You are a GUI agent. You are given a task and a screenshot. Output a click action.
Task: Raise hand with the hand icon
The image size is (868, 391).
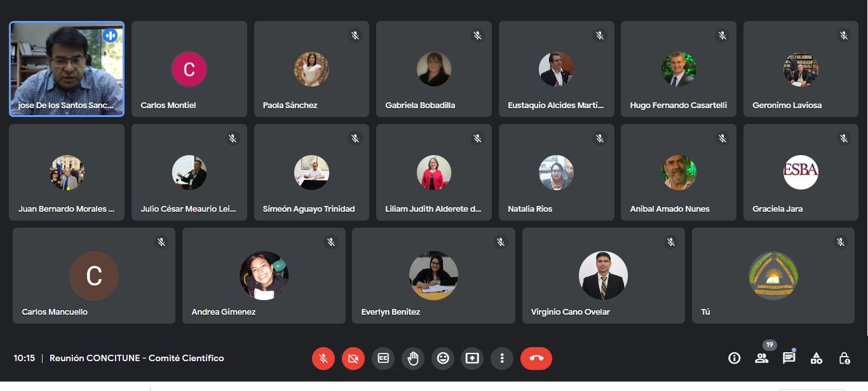[413, 358]
